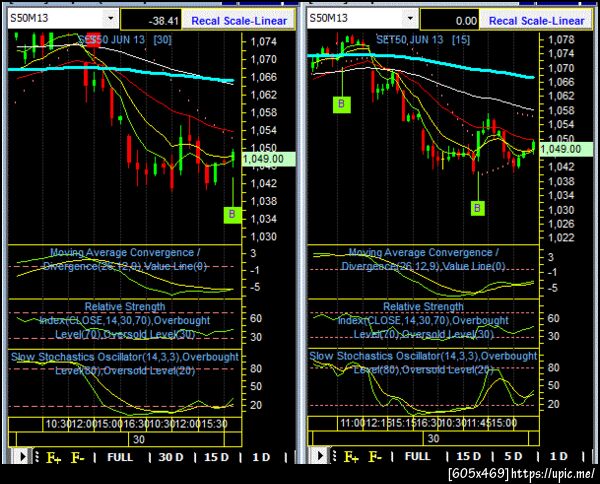Select 1 D range in right chart
The width and height of the screenshot is (600, 484).
pos(559,456)
